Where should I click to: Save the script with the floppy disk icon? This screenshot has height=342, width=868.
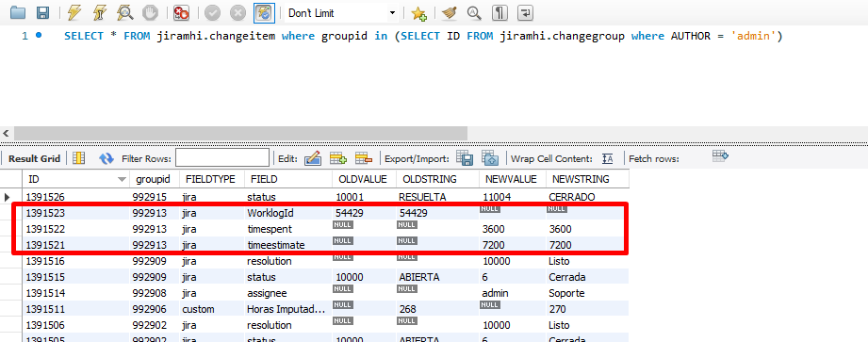(42, 12)
